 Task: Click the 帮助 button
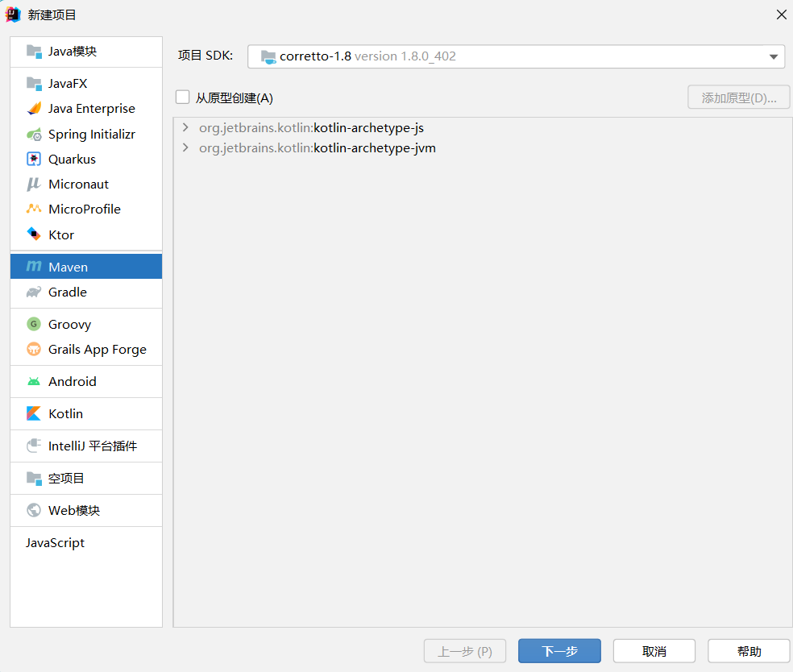749,650
